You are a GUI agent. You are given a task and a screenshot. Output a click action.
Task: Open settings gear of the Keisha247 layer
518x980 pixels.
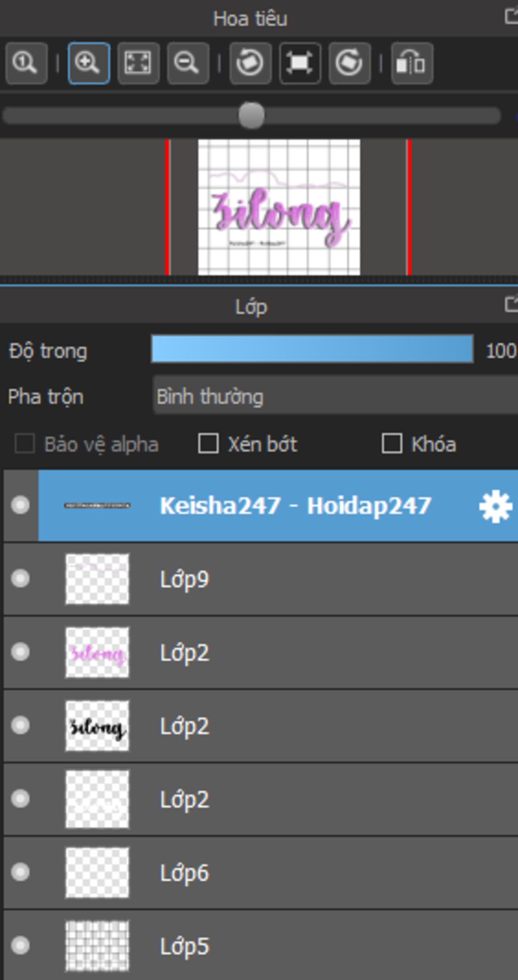[x=495, y=506]
